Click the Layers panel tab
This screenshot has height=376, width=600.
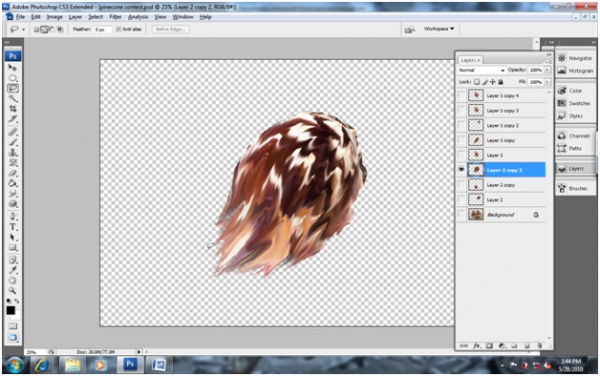point(470,60)
